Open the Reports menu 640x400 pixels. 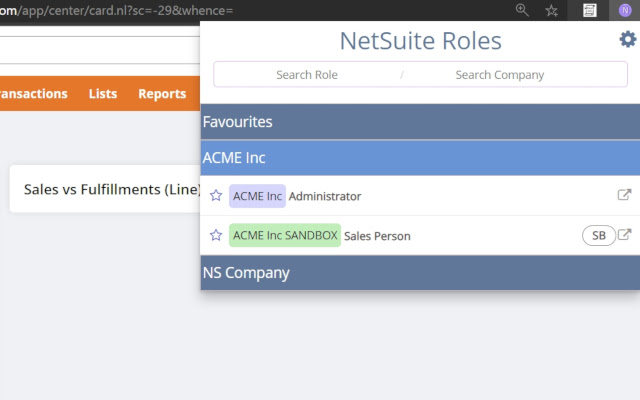(x=162, y=94)
